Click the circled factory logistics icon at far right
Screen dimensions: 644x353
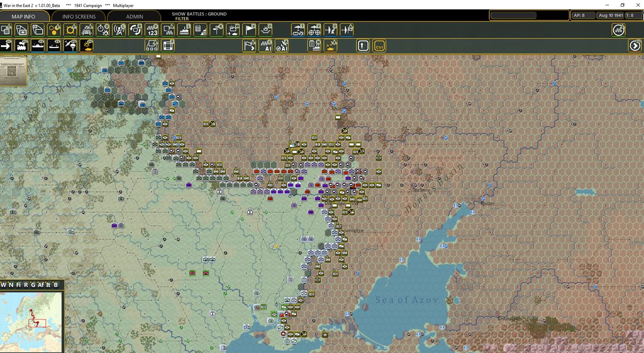618,30
